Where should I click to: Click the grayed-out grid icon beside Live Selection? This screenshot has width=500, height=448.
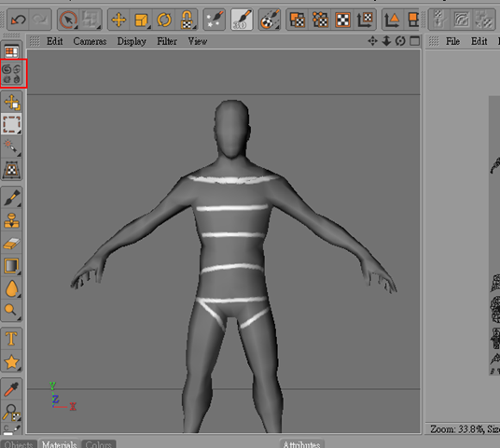90,21
